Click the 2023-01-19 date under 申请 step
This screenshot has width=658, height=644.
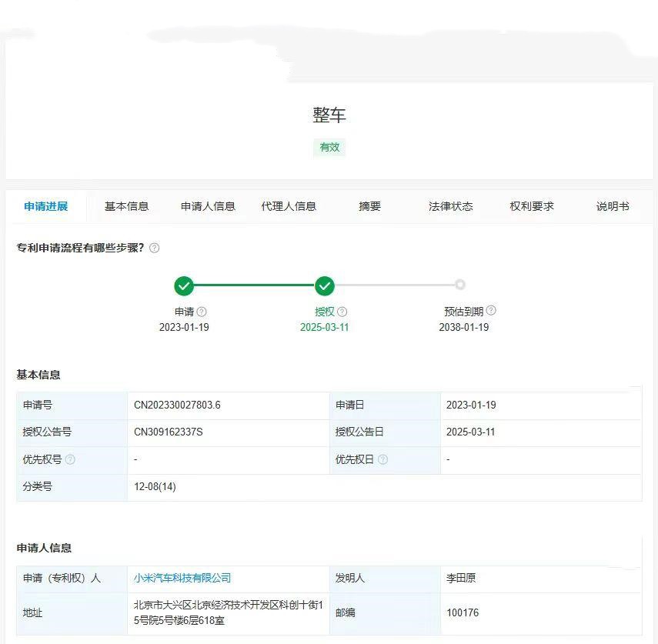point(184,327)
